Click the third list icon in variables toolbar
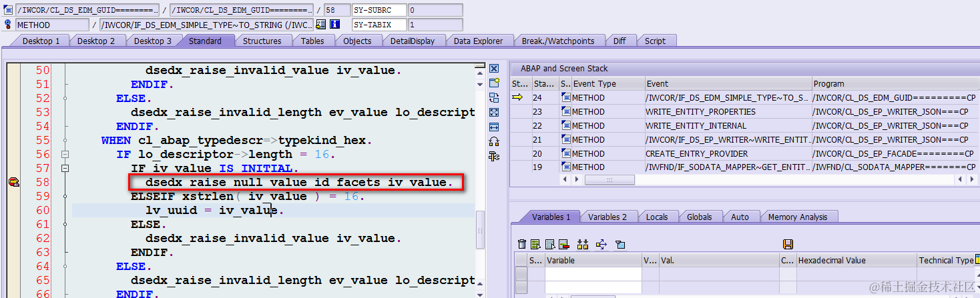This screenshot has height=298, width=980. click(549, 244)
